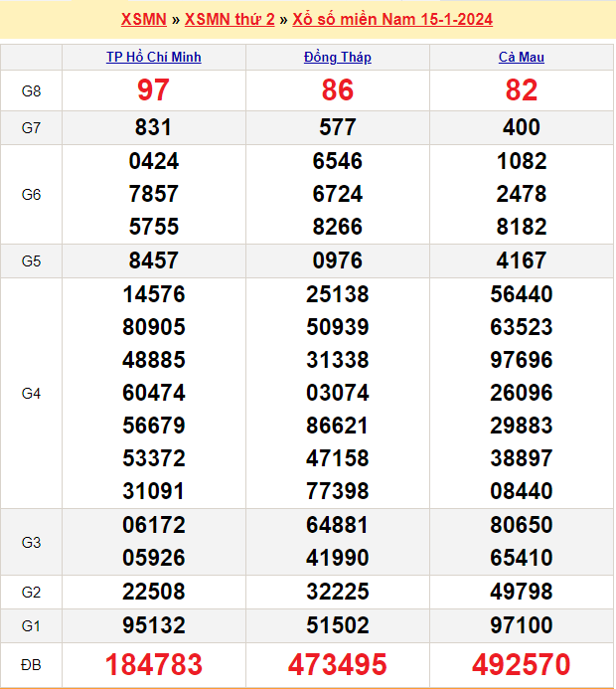Click the Xổ số miền Nam 15-1-2024 link
616x689 pixels.
coord(392,20)
